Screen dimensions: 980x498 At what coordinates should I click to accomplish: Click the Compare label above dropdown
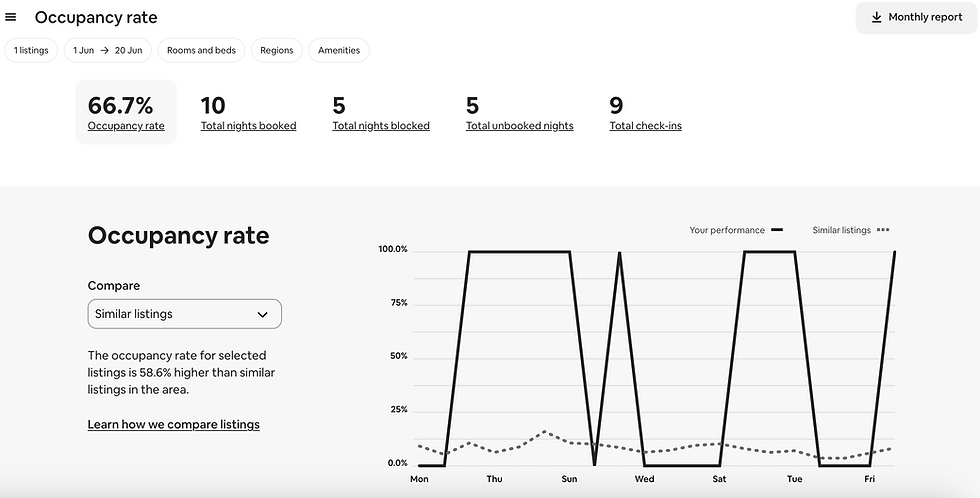click(x=114, y=286)
